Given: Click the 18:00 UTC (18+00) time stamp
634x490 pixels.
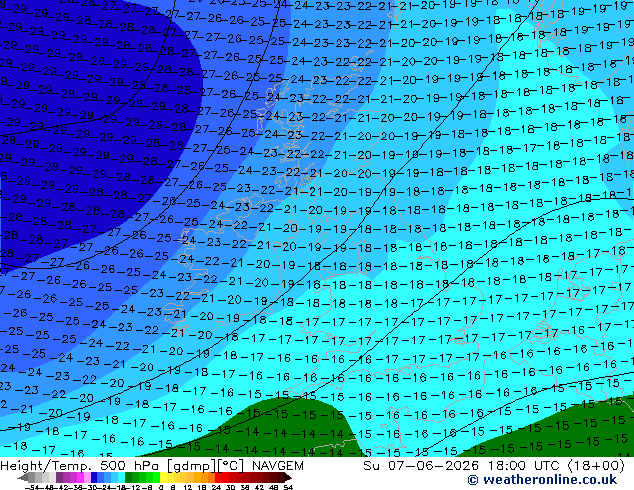Looking at the screenshot, I should pyautogui.click(x=556, y=466).
